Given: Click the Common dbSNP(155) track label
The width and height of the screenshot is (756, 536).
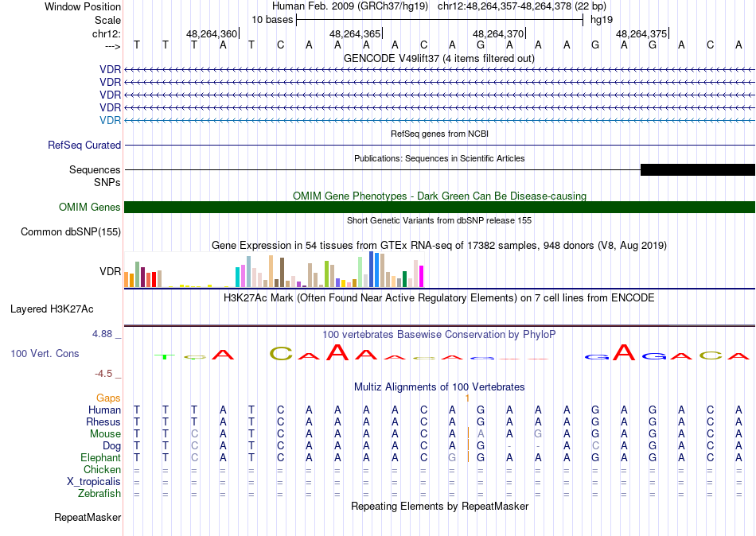Looking at the screenshot, I should [70, 232].
